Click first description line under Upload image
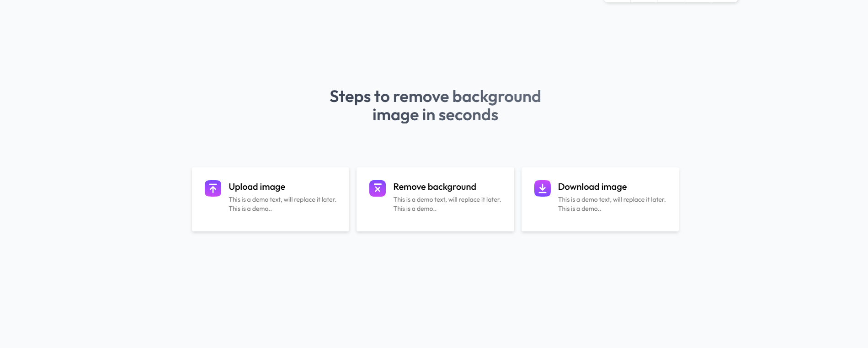The height and width of the screenshot is (348, 868). point(282,199)
